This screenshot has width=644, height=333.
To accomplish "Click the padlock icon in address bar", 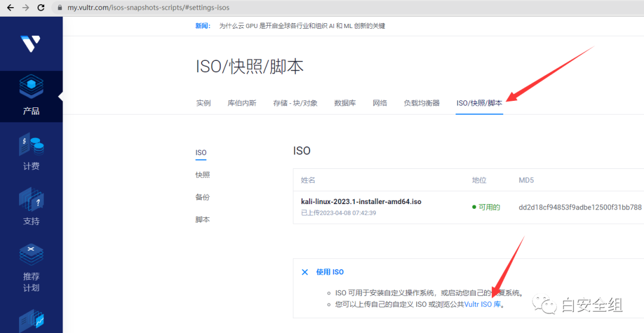I will coord(60,8).
